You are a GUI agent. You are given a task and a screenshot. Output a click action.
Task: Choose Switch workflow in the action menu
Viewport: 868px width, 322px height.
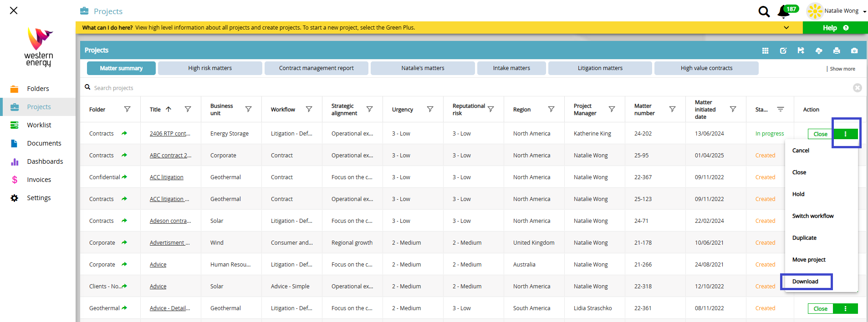pyautogui.click(x=813, y=216)
